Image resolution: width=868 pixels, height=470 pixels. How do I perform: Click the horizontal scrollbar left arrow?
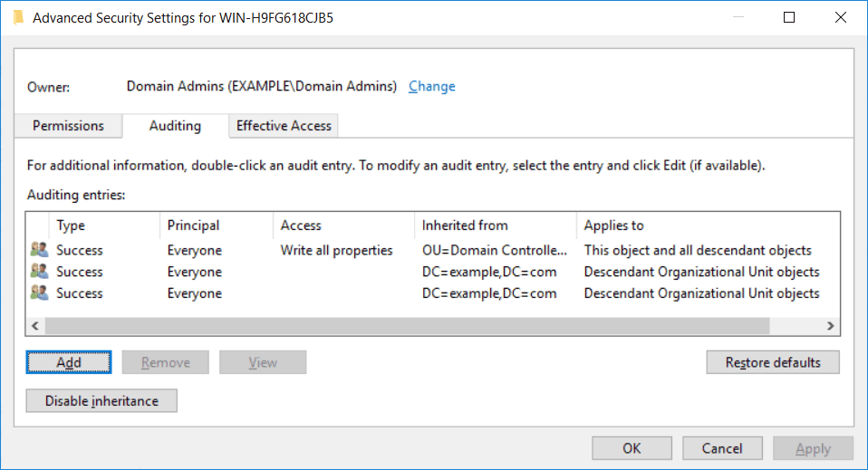tap(35, 326)
